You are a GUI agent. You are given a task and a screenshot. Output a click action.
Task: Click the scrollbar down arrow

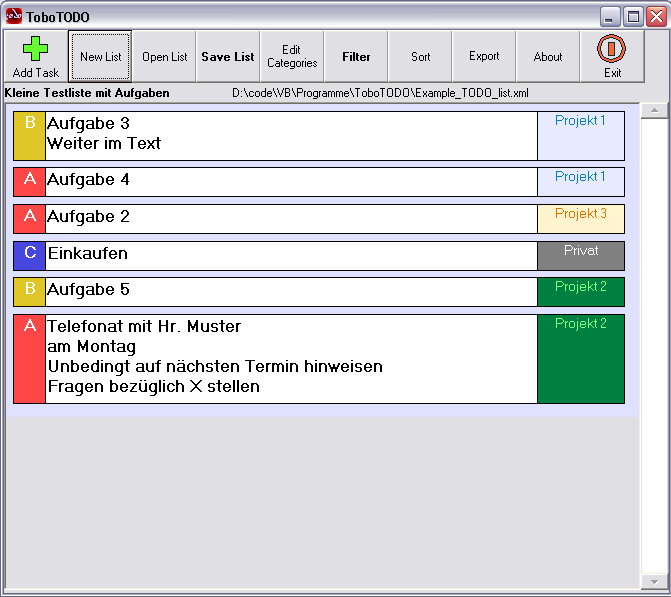tap(653, 581)
